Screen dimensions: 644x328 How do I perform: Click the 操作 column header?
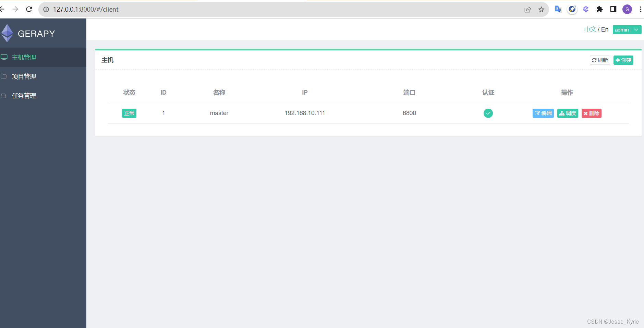[x=567, y=93]
